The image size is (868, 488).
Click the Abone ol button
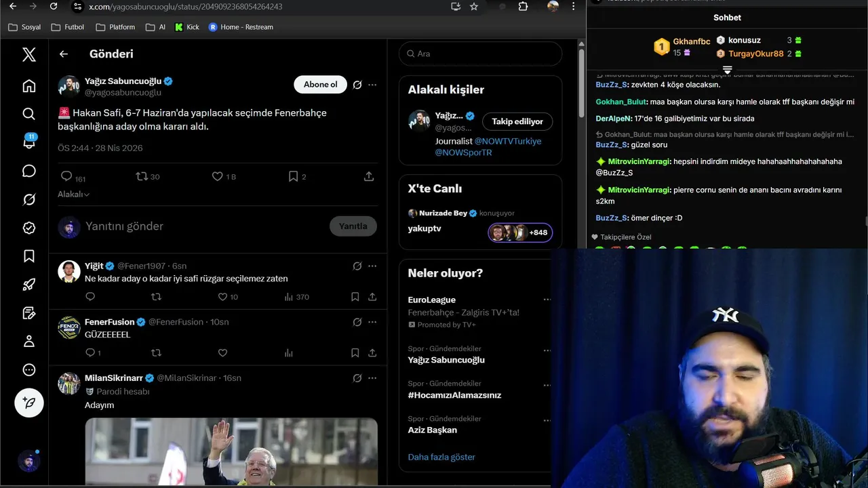(x=320, y=85)
